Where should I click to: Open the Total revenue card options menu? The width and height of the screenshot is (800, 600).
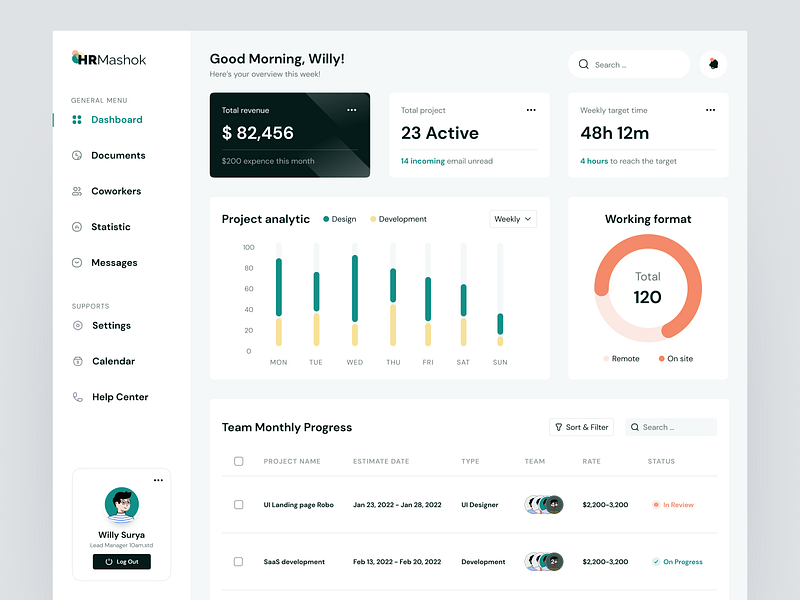pyautogui.click(x=351, y=109)
